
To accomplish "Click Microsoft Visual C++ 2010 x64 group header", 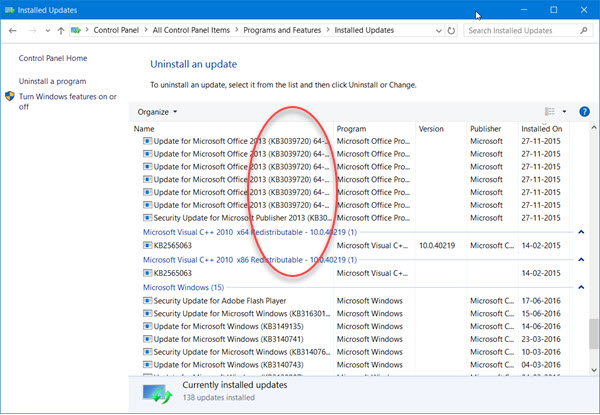I will [x=250, y=232].
